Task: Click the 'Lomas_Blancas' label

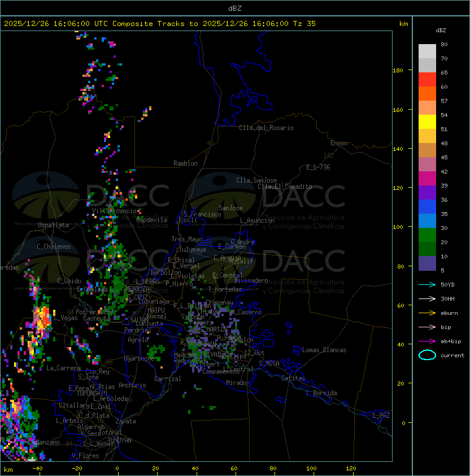Action: pos(324,350)
